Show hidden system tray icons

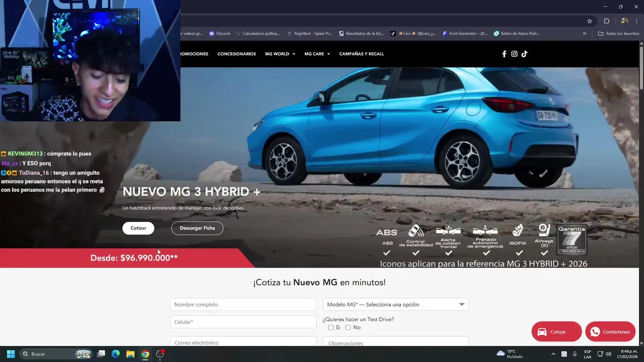tap(553, 354)
